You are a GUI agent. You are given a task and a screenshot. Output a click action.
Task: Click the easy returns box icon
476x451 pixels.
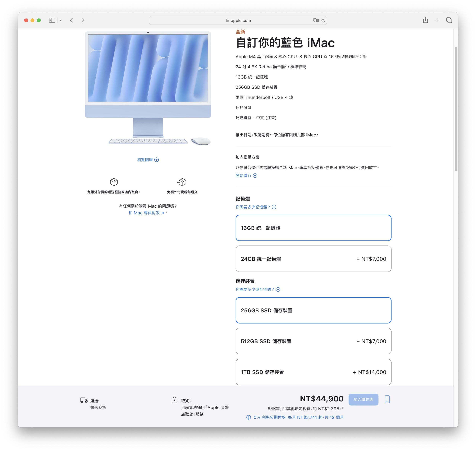(182, 182)
